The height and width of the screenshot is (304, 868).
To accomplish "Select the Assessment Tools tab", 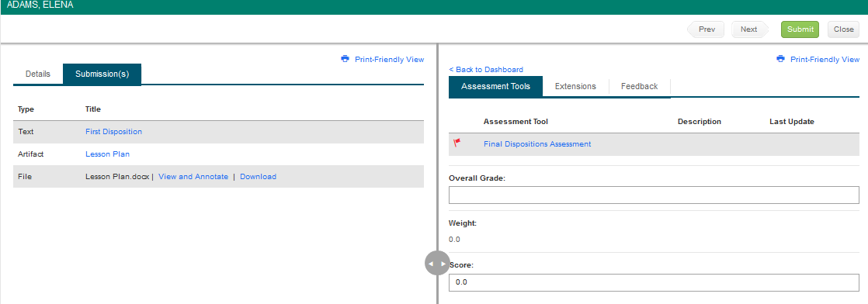I will coord(495,86).
